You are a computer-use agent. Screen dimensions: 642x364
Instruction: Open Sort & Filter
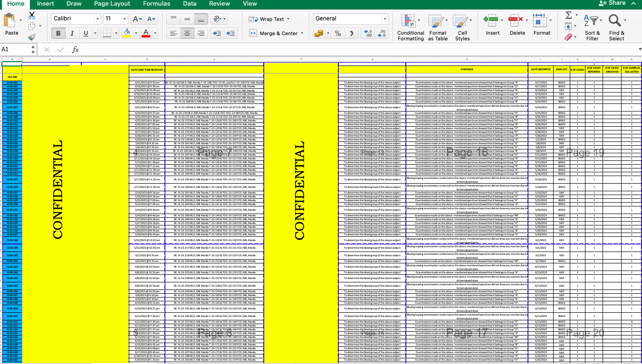pyautogui.click(x=593, y=28)
